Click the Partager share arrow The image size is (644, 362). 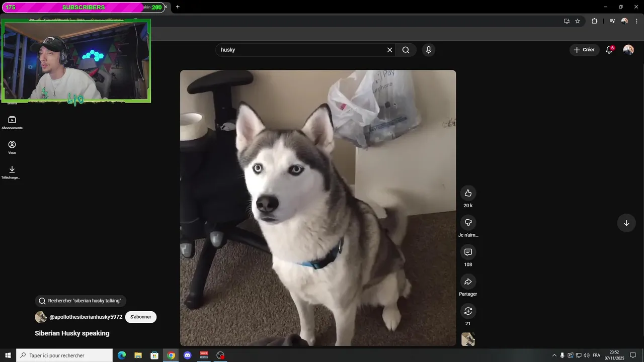click(468, 282)
